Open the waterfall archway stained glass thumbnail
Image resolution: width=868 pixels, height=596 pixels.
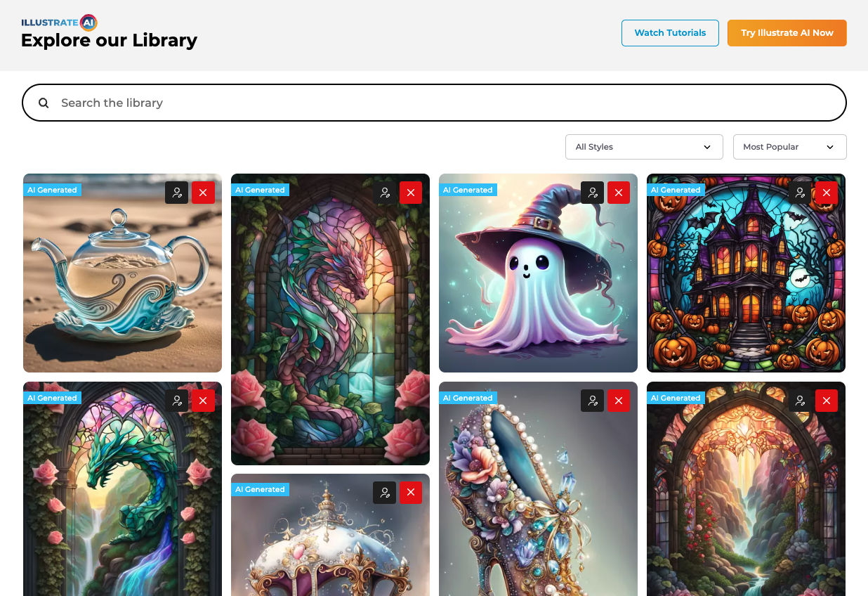(746, 489)
